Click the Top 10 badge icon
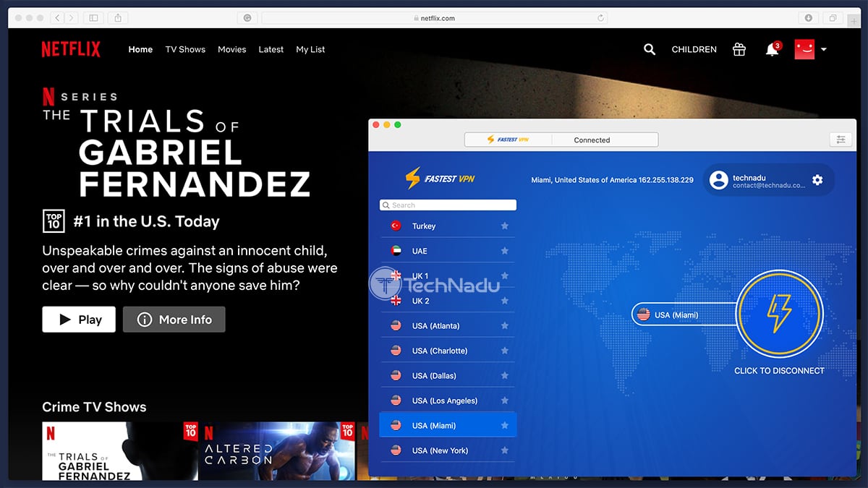The height and width of the screenshot is (488, 868). click(54, 221)
